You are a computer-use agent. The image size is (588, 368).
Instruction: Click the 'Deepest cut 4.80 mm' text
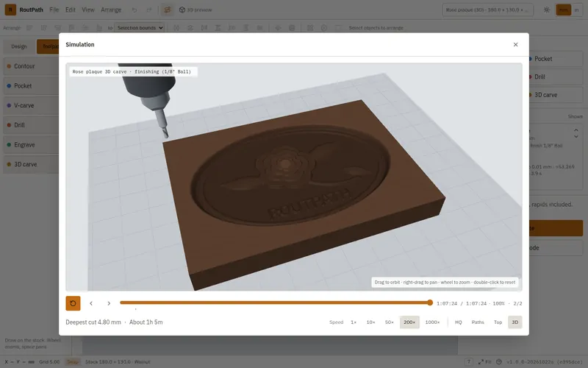(93, 322)
